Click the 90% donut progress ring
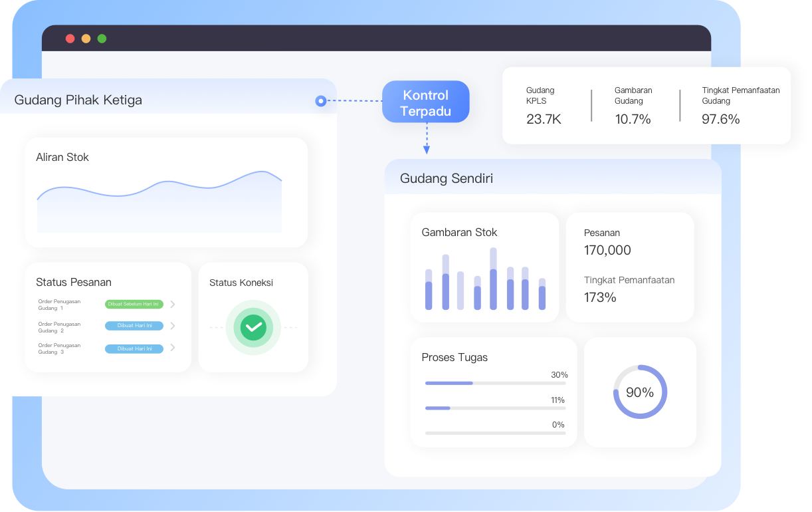The width and height of the screenshot is (812, 512). coord(640,392)
